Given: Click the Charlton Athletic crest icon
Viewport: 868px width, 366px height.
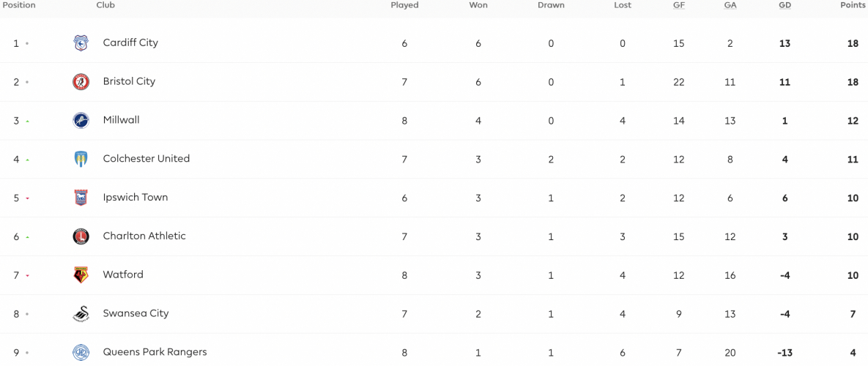Looking at the screenshot, I should [81, 236].
